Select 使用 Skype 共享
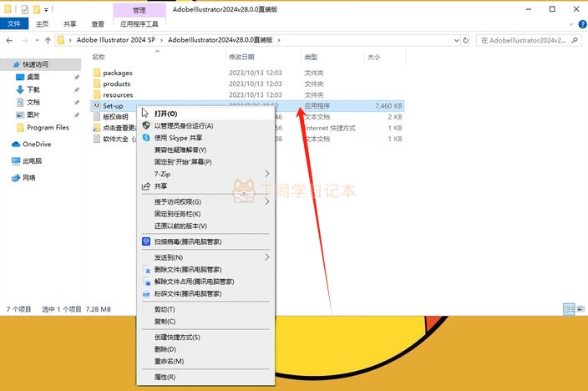 [x=205, y=138]
